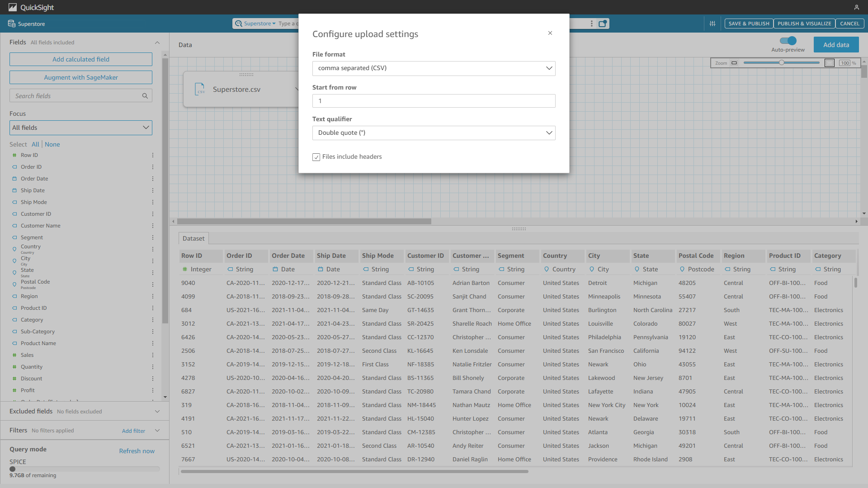The width and height of the screenshot is (868, 488).
Task: Click the string icon next to Customer ID field
Action: (x=14, y=214)
